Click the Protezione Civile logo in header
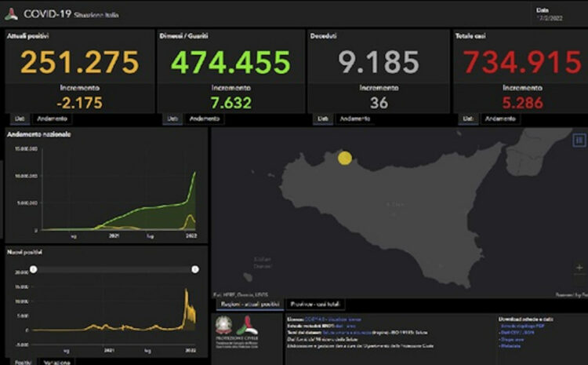Screen dimensions: 588x365 coord(12,14)
